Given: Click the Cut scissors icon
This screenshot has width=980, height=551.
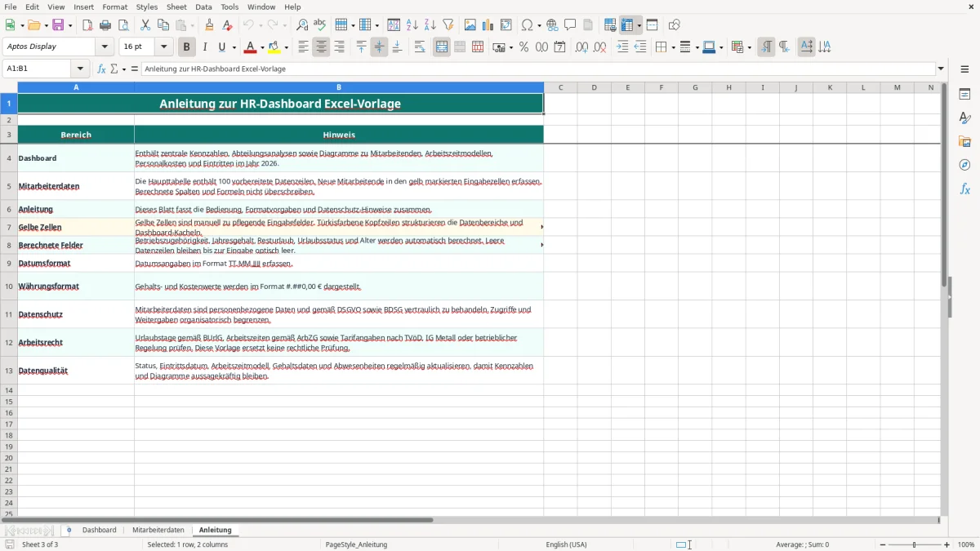Looking at the screenshot, I should tap(145, 25).
